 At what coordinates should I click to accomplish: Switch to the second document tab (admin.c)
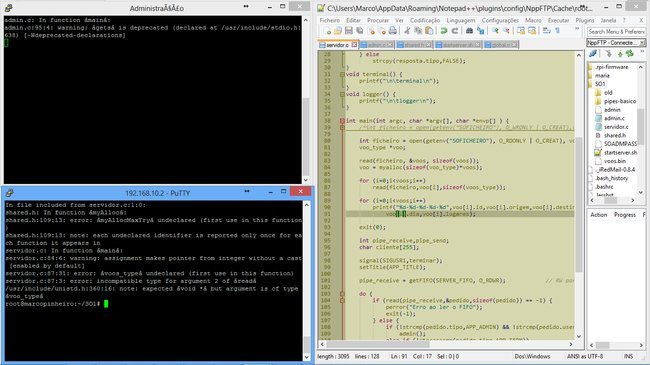point(376,45)
